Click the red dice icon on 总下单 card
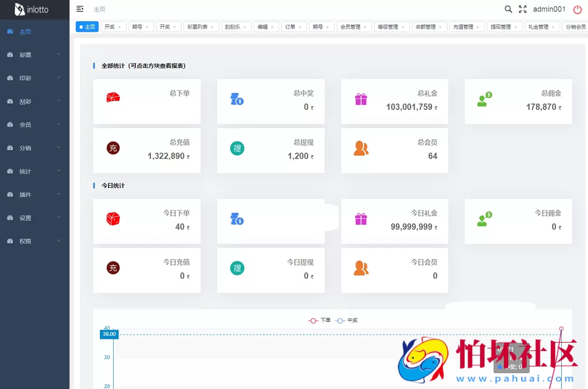Screen dimensions: 588x389 pos(113,97)
